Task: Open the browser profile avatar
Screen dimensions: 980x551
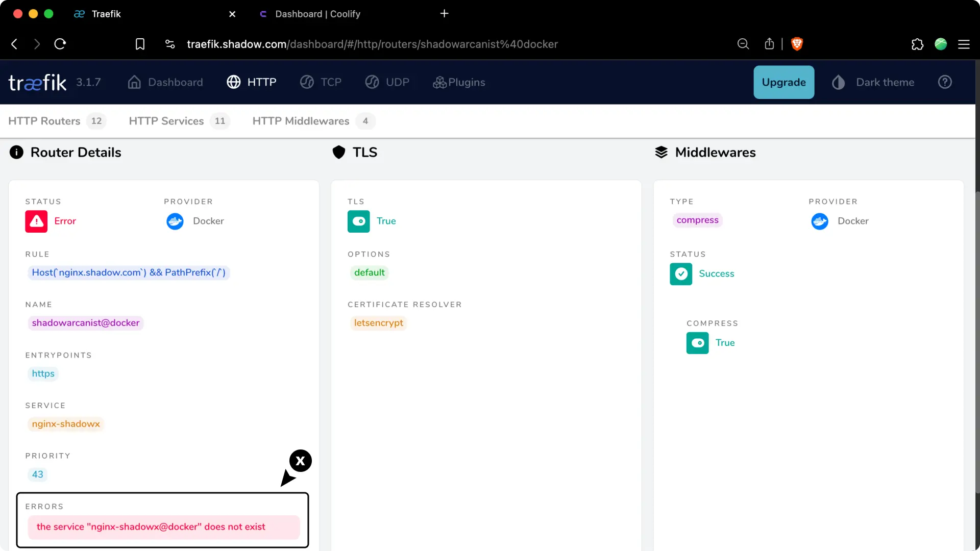Action: 941,44
